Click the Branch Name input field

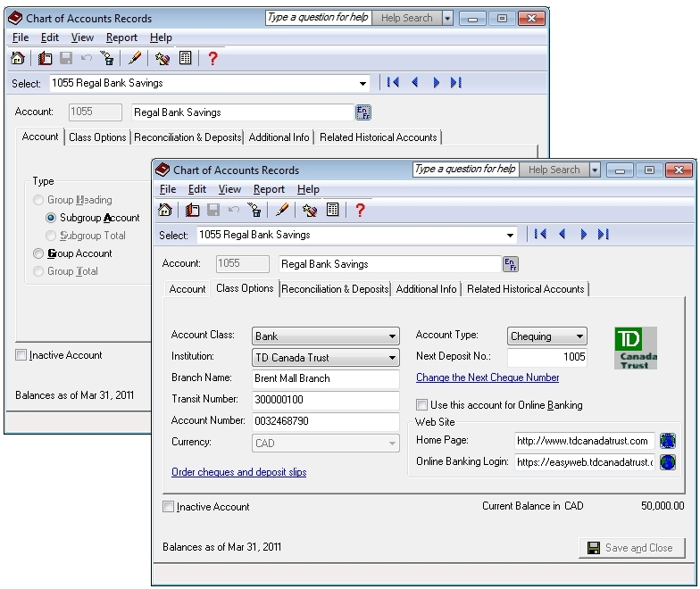325,378
